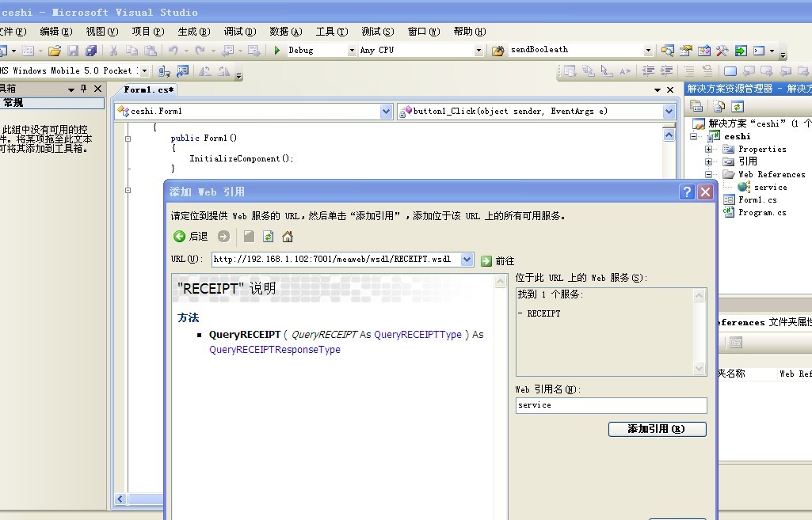The height and width of the screenshot is (520, 812).
Task: Click the Forward arrow in Add Web Reference dialog
Action: [x=223, y=237]
